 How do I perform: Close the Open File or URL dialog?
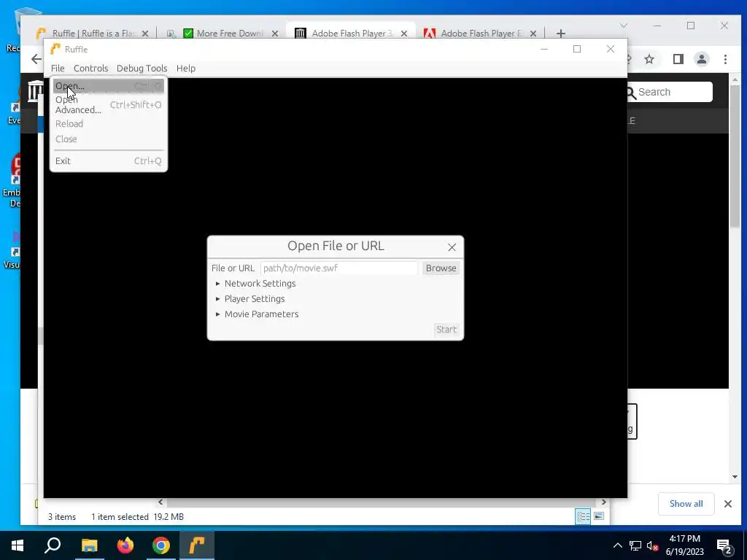tap(452, 247)
